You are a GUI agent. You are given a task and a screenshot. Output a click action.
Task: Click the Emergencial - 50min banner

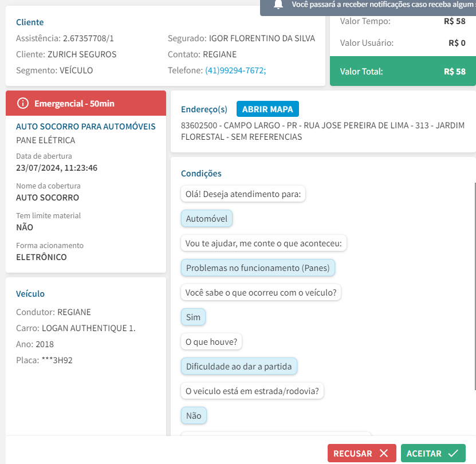point(86,103)
